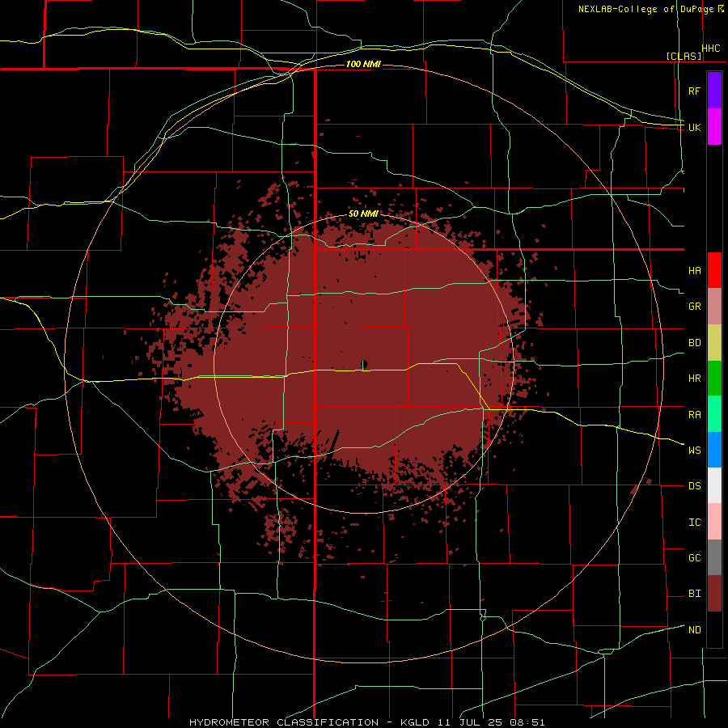The image size is (728, 728).
Task: Click the GC gray legend swatch
Action: coord(714,557)
